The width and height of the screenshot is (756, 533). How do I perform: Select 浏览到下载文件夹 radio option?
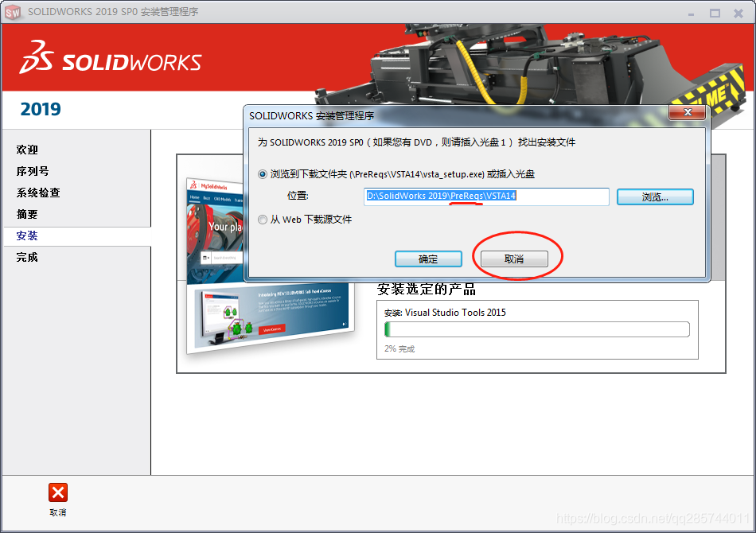click(x=263, y=174)
